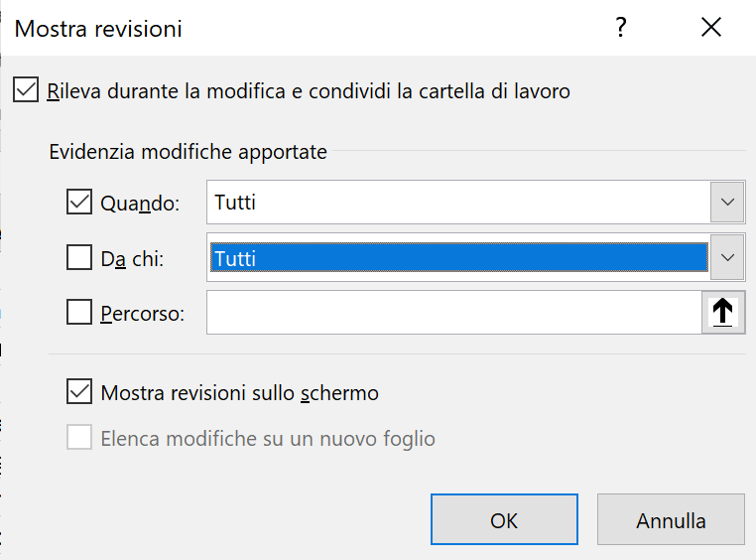756x560 pixels.
Task: Click the 'Percorso:' label text
Action: click(142, 314)
